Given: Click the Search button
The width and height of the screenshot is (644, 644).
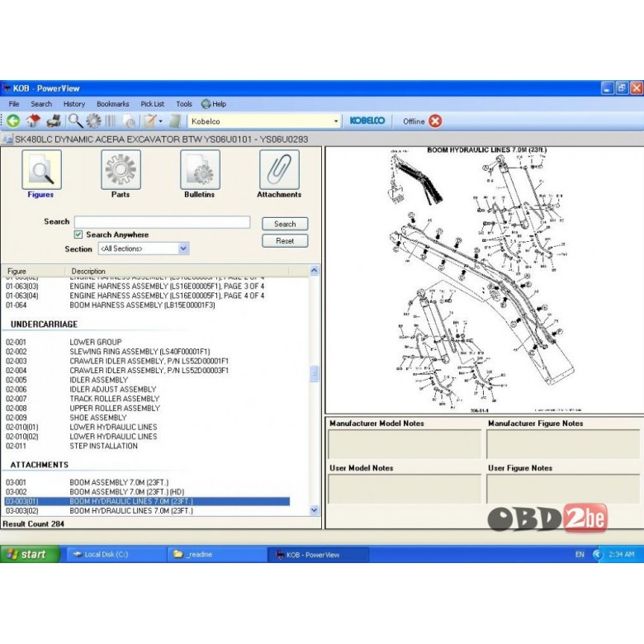Looking at the screenshot, I should coord(285,224).
